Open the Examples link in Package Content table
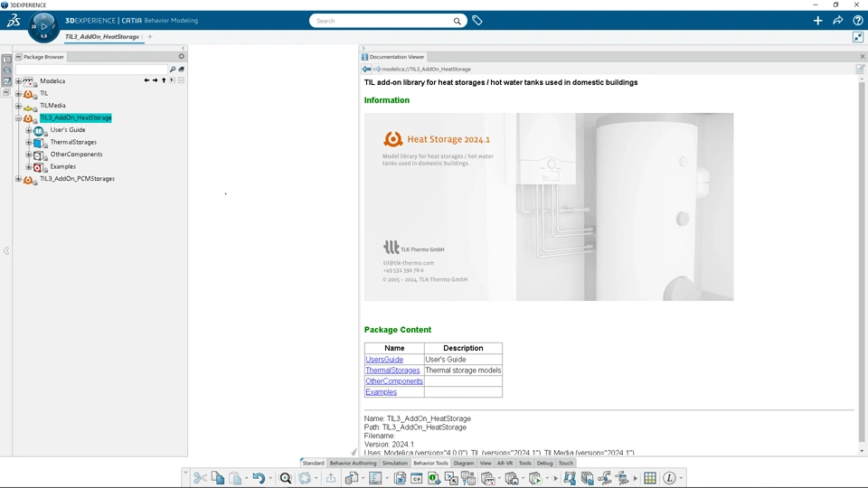Viewport: 868px width, 488px height. pos(381,391)
